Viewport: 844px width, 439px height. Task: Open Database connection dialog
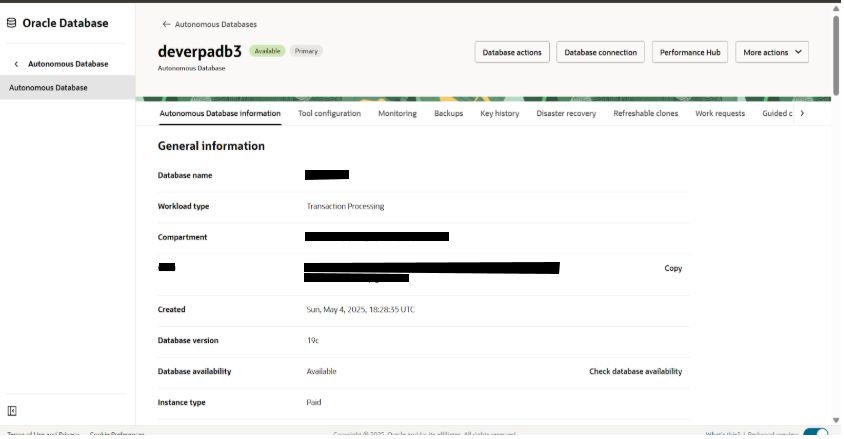pyautogui.click(x=600, y=52)
